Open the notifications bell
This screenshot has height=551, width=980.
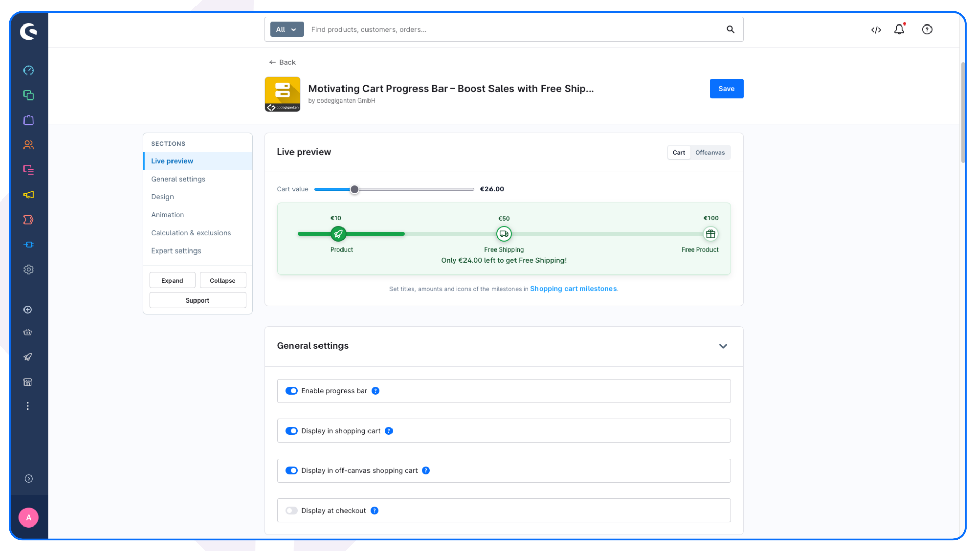point(900,29)
